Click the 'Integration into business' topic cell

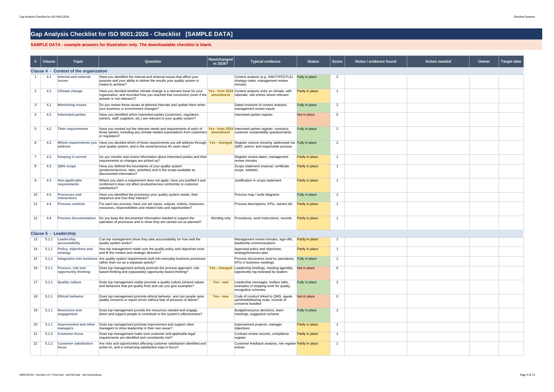pyautogui.click(x=78, y=261)
